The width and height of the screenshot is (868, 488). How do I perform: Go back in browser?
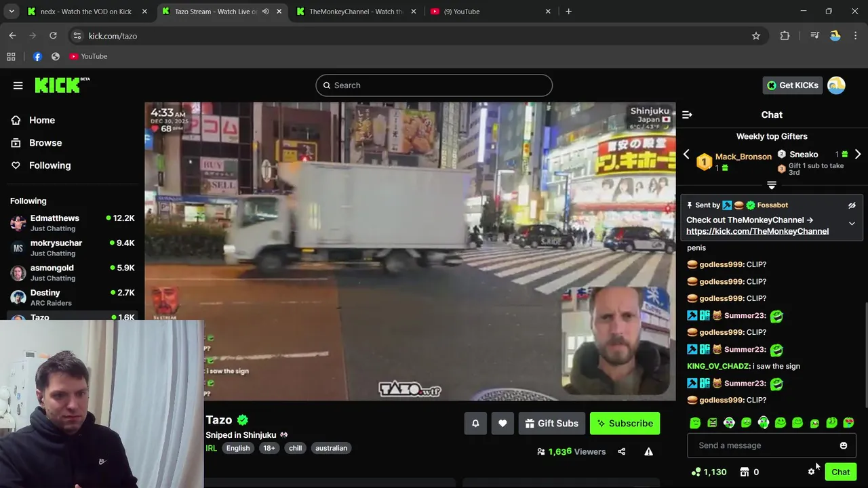pos(12,36)
